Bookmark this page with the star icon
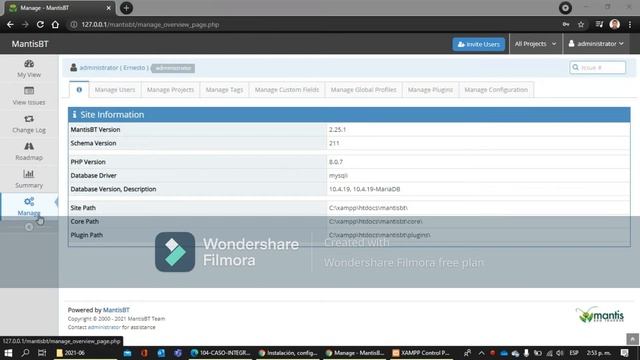 581,24
